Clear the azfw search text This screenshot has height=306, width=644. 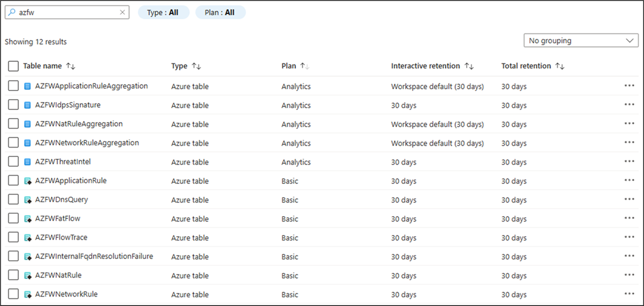[x=122, y=12]
